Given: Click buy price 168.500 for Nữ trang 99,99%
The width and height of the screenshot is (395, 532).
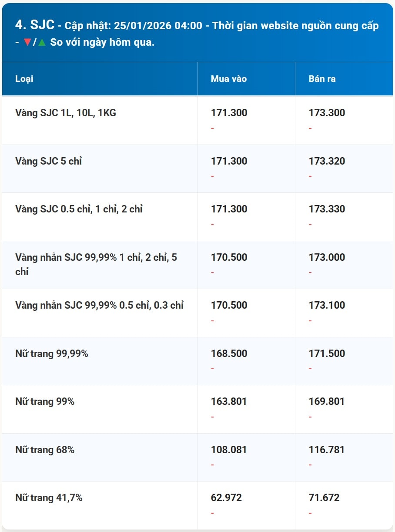Looking at the screenshot, I should pos(229,354).
